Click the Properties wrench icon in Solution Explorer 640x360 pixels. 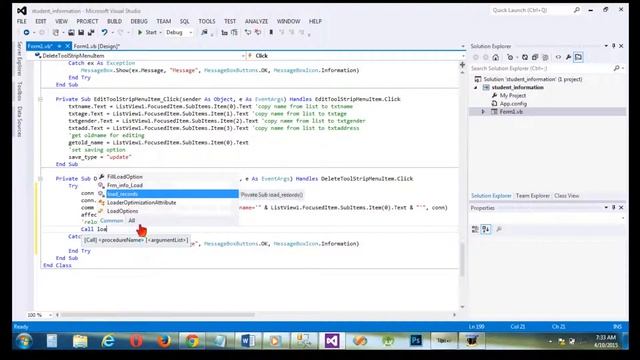tap(568, 57)
